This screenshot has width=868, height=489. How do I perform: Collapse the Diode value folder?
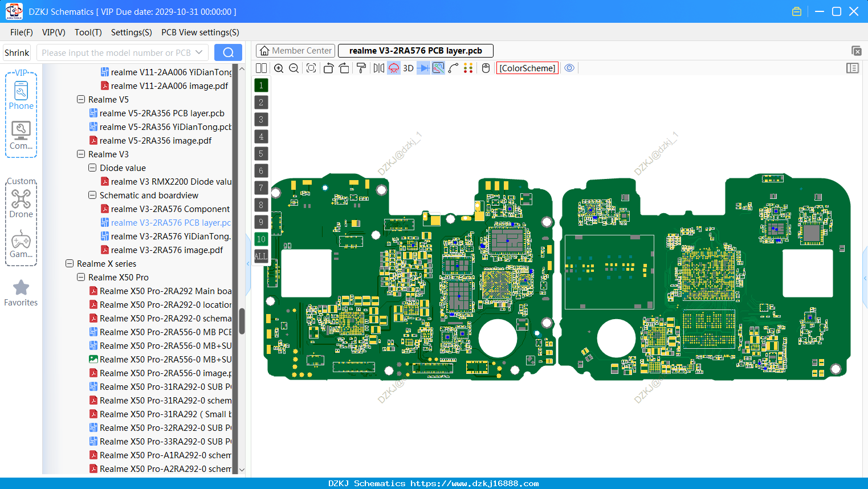coord(92,168)
